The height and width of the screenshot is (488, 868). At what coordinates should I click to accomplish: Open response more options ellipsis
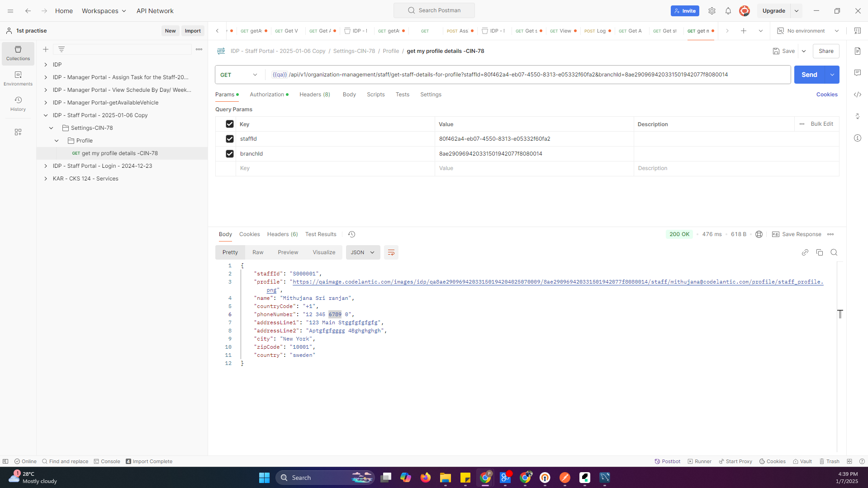click(830, 234)
